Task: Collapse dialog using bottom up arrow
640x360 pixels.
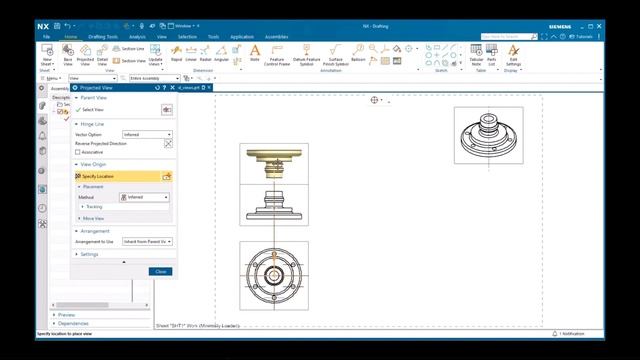Action: (x=124, y=262)
